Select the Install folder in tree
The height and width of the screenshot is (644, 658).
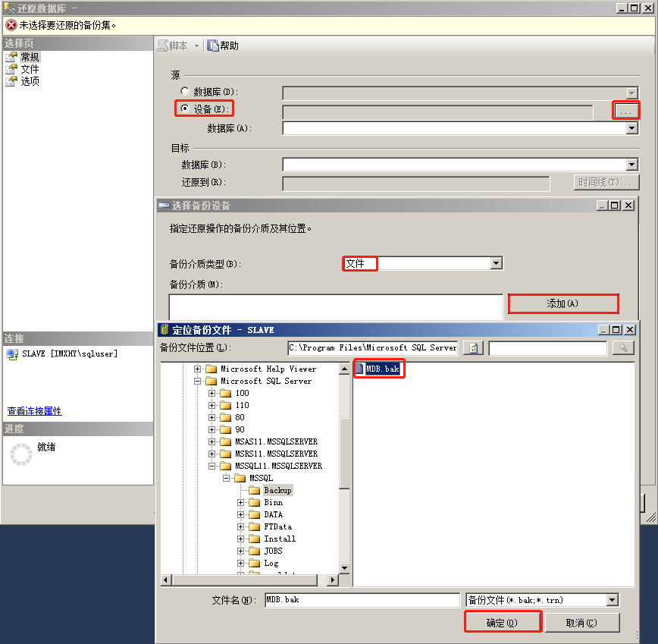(280, 539)
